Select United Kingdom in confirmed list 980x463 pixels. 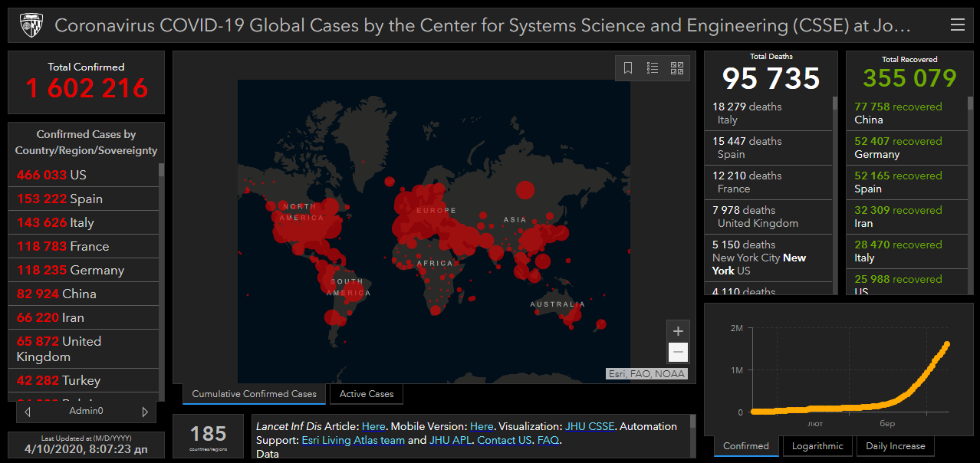(84, 349)
